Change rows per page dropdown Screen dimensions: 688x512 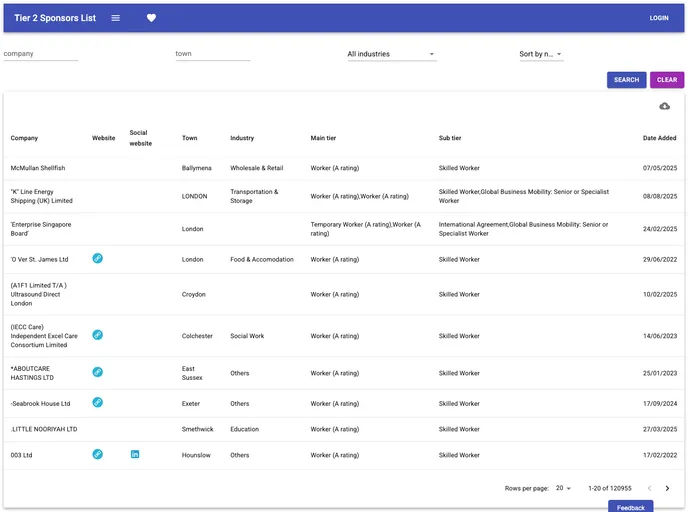click(x=563, y=488)
